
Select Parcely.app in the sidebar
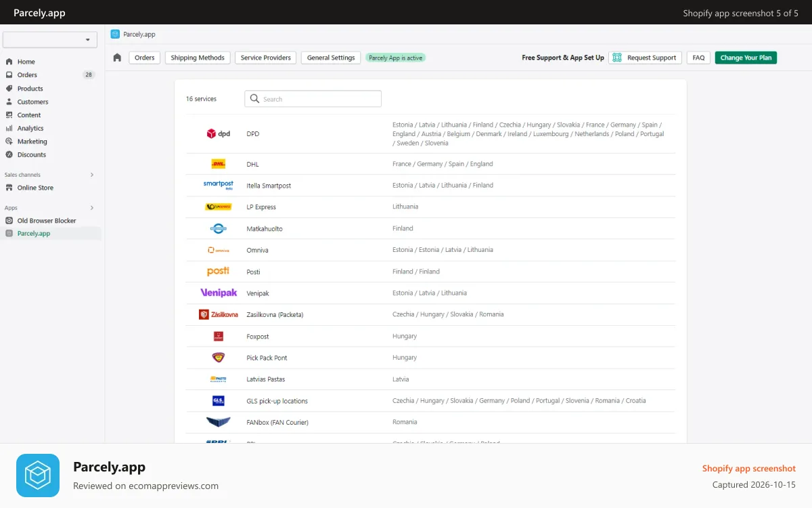click(51, 233)
